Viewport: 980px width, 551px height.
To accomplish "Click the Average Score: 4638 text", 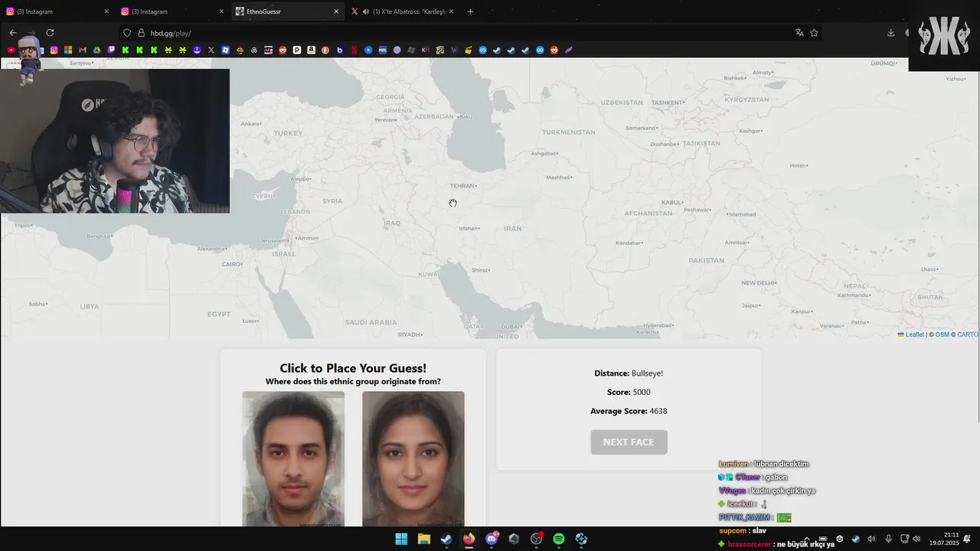I will (x=629, y=411).
